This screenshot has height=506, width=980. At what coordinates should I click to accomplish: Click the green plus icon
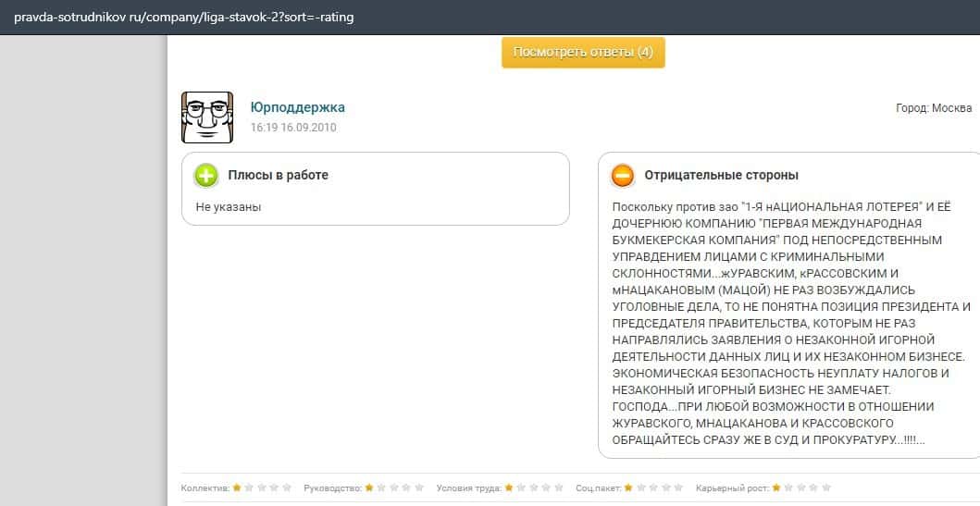pyautogui.click(x=205, y=175)
